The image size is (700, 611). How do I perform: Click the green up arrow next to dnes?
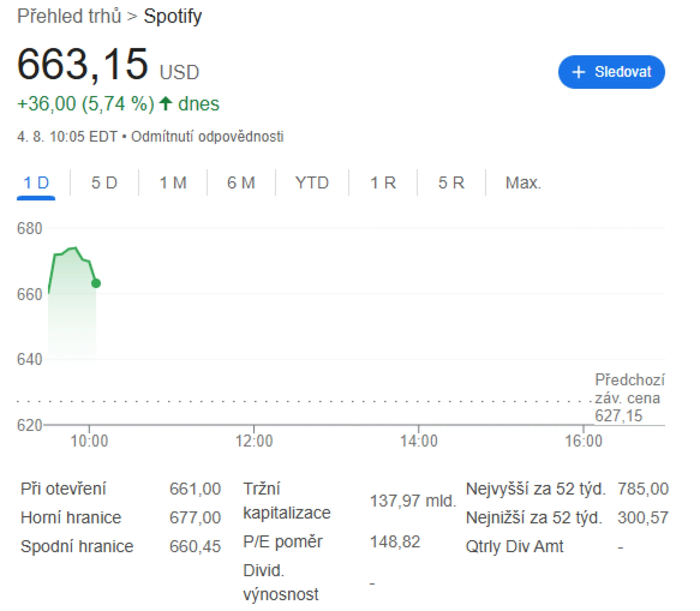(166, 104)
